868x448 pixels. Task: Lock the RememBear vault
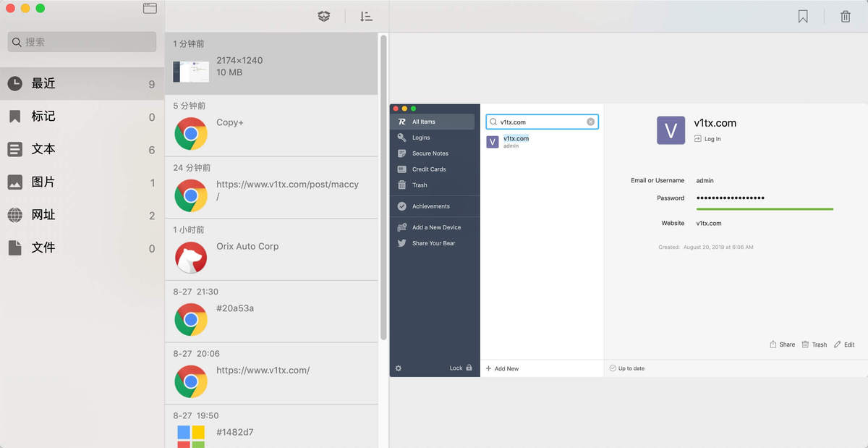click(461, 368)
